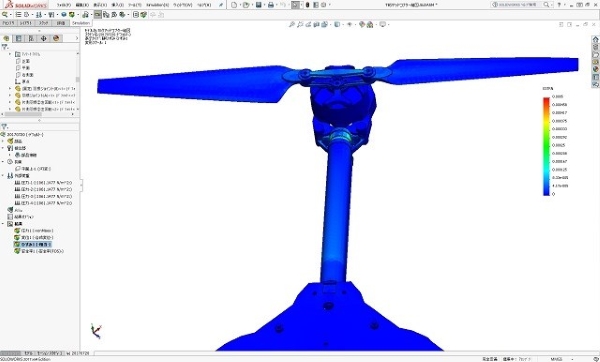Open the Simulation menu in menu bar
This screenshot has height=362, width=600.
pos(157,5)
